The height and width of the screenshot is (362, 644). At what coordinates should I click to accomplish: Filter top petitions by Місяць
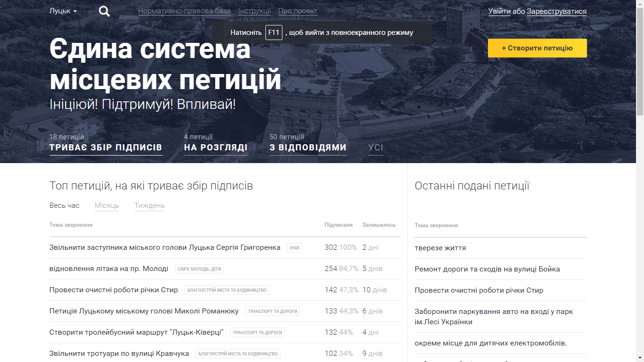point(107,206)
